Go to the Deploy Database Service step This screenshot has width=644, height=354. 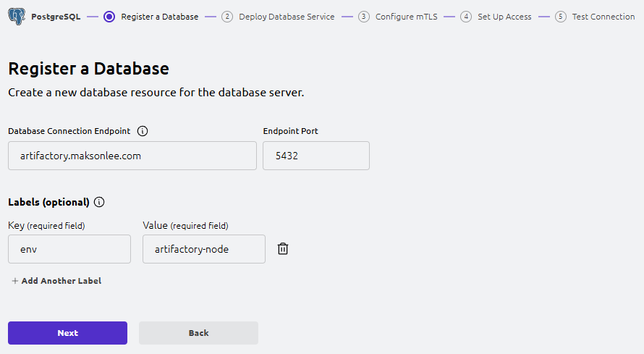click(x=287, y=17)
